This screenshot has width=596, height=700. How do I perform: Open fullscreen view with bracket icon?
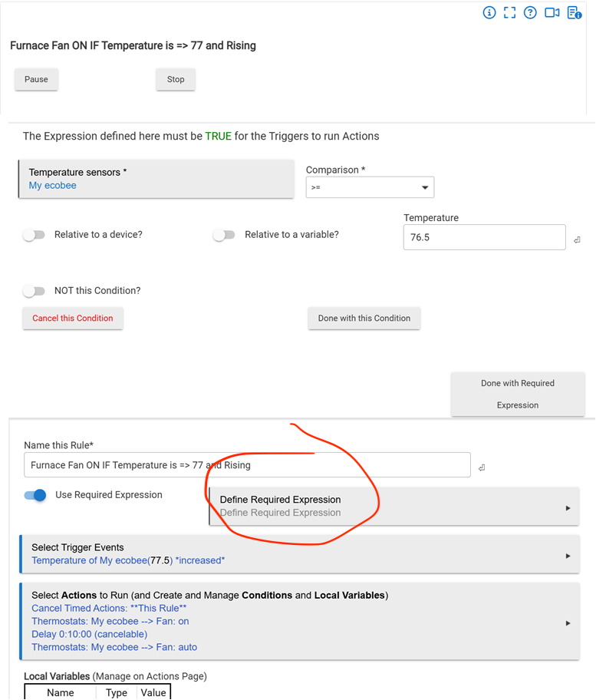click(x=509, y=13)
